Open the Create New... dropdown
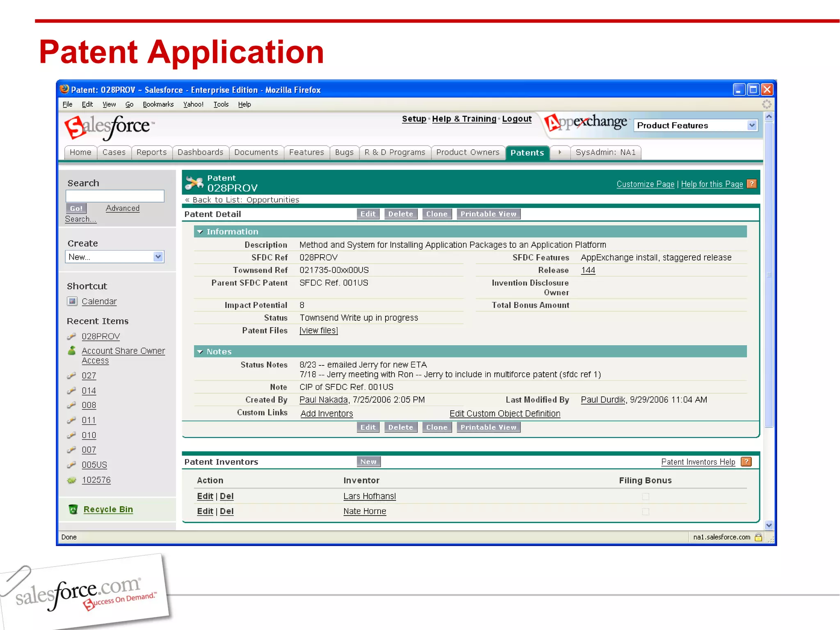Image resolution: width=840 pixels, height=630 pixels. point(114,257)
